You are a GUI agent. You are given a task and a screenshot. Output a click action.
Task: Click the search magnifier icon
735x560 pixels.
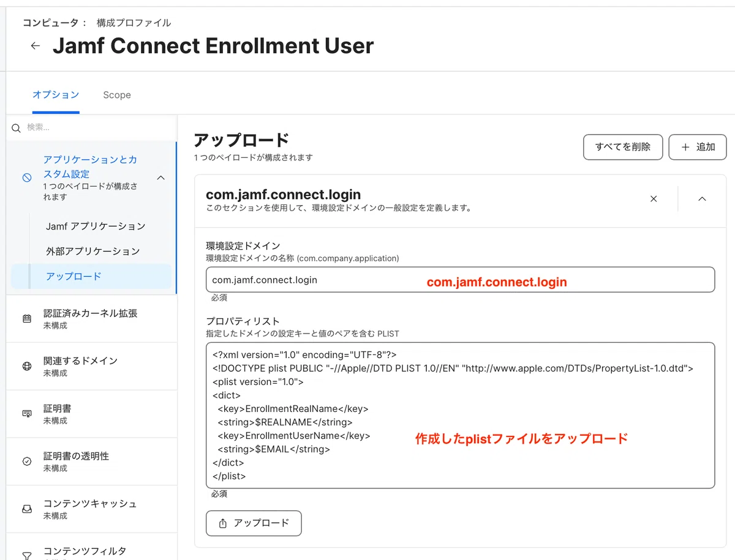pos(17,128)
